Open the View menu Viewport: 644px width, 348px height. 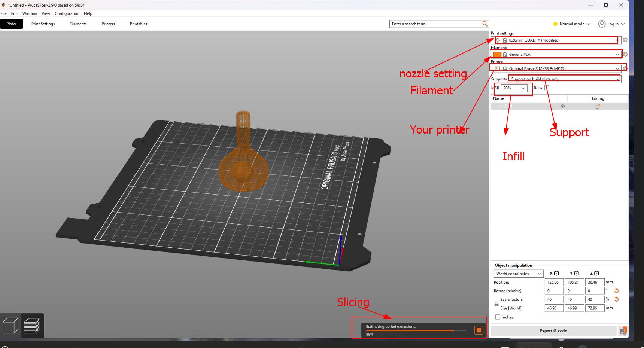(x=46, y=13)
